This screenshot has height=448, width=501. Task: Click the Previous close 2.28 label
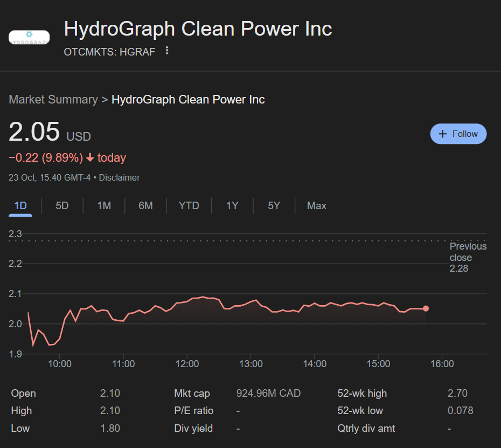tap(468, 257)
